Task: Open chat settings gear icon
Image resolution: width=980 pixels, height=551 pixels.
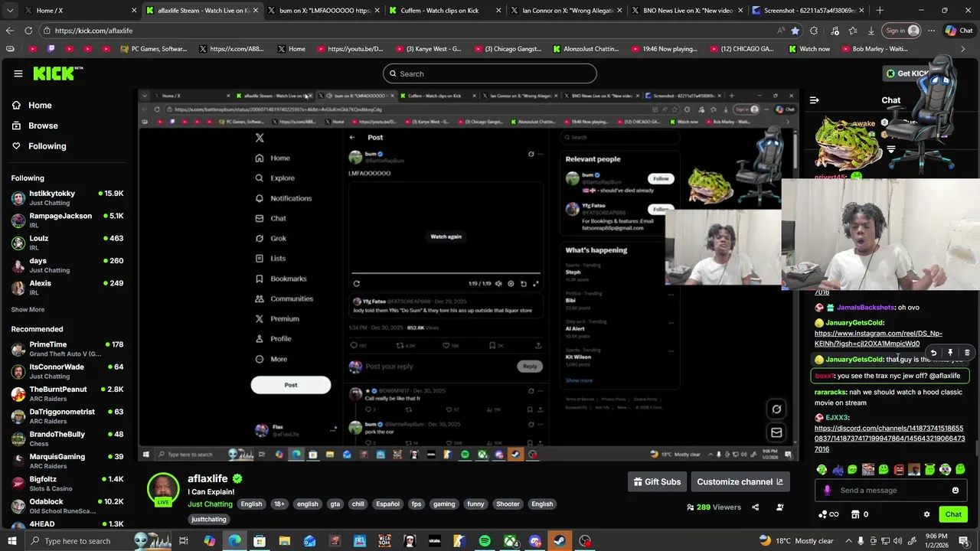Action: point(926,515)
